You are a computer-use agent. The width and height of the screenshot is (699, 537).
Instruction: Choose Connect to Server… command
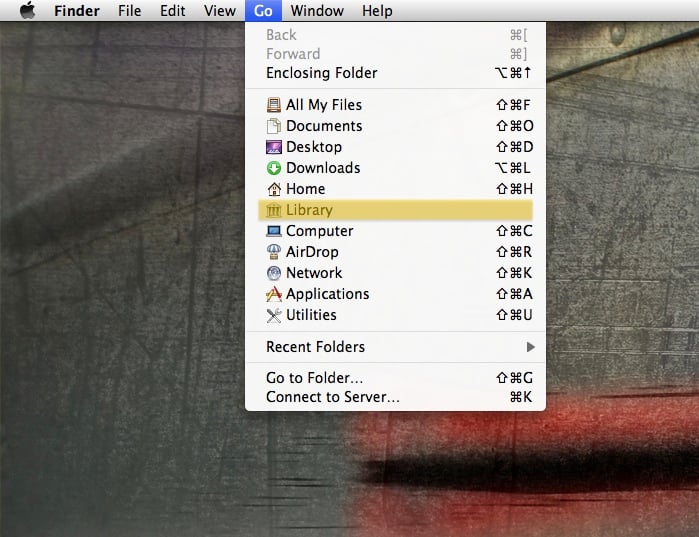395,397
